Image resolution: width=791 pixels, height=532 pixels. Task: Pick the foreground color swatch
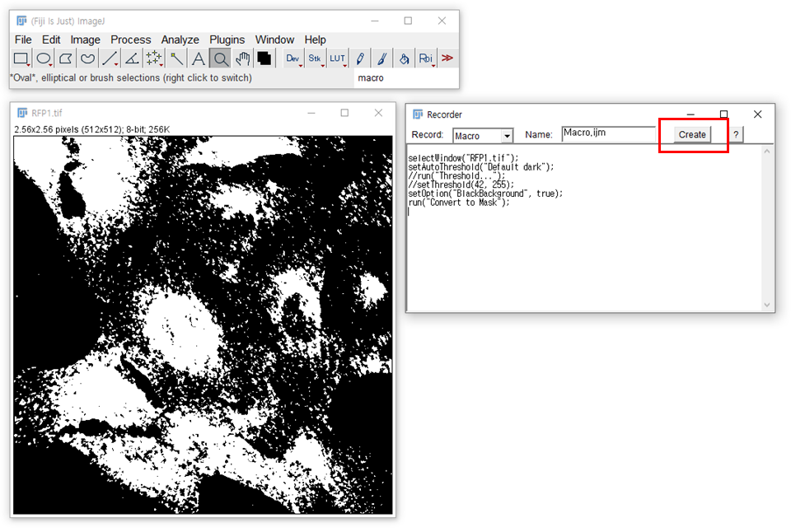pos(264,58)
